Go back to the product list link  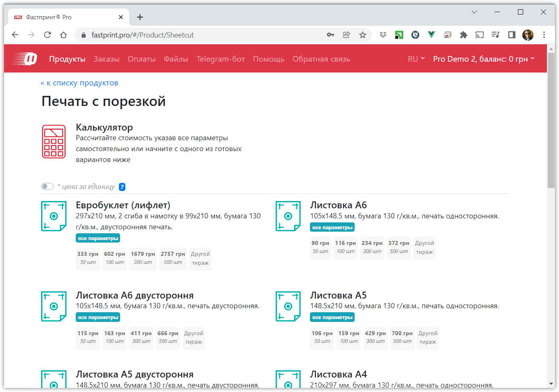pos(79,83)
